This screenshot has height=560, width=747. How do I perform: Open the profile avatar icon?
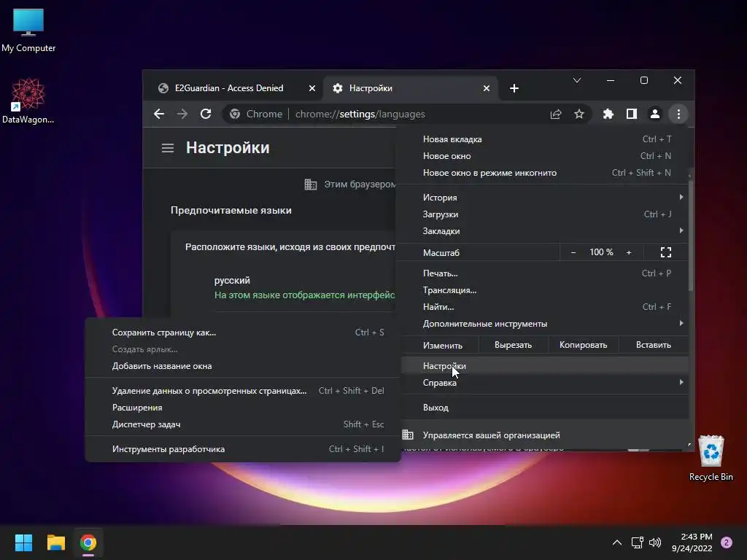click(x=655, y=114)
